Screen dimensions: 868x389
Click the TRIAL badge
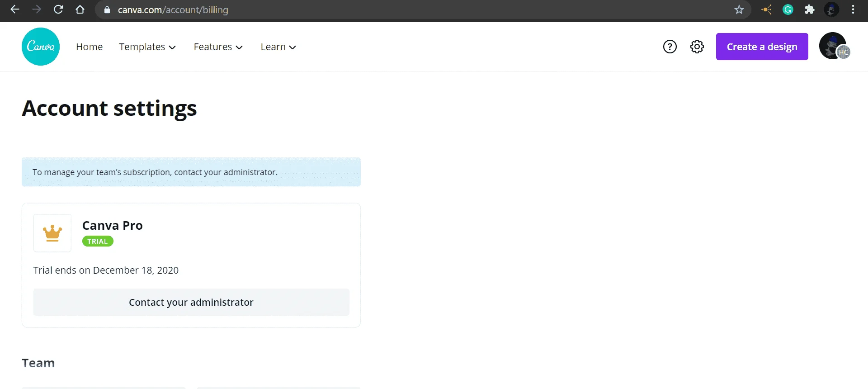98,241
